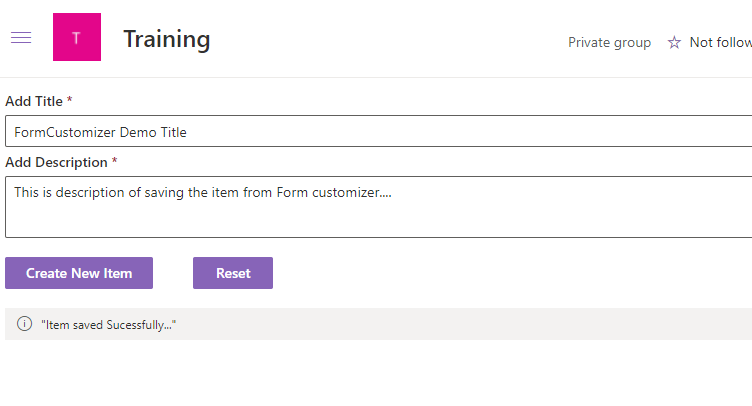Place cursor on FormCustomizer Demo Title text
The height and width of the screenshot is (406, 752).
[100, 132]
